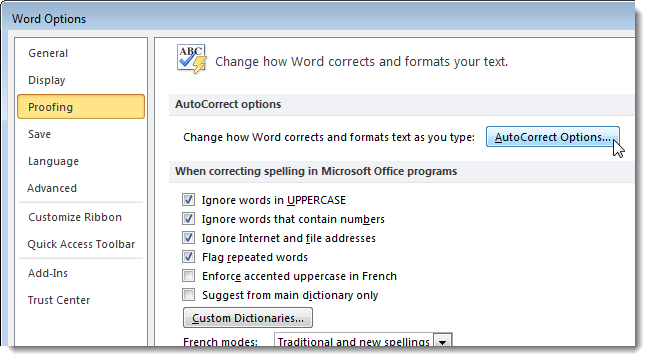Select the Proofing category

tap(81, 107)
